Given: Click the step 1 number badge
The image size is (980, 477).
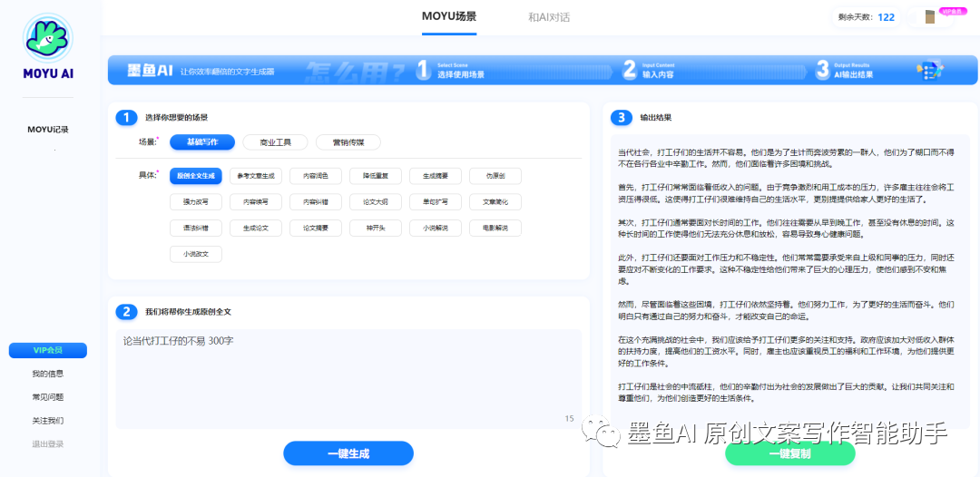Looking at the screenshot, I should [126, 117].
